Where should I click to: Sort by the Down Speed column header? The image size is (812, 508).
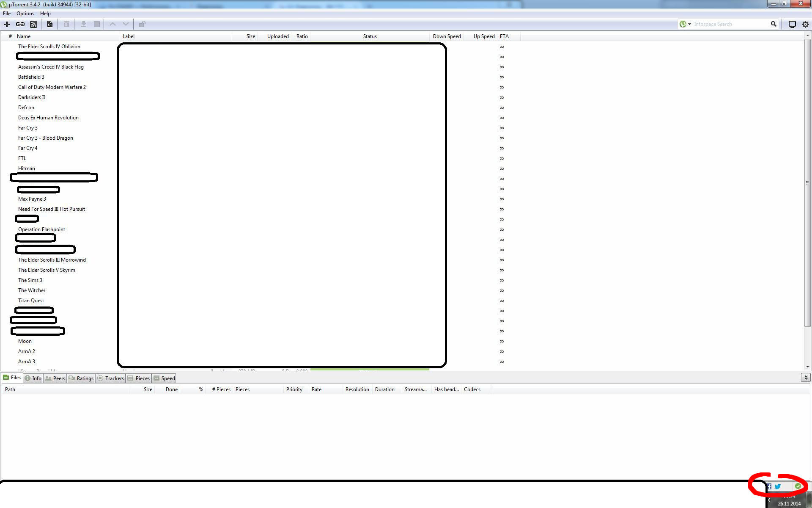[447, 36]
